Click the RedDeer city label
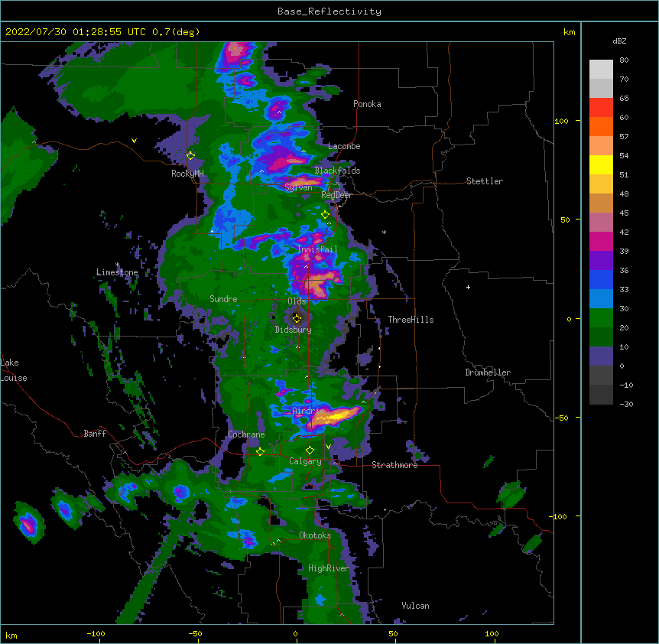Screen dimensions: 659x644 click(x=336, y=195)
